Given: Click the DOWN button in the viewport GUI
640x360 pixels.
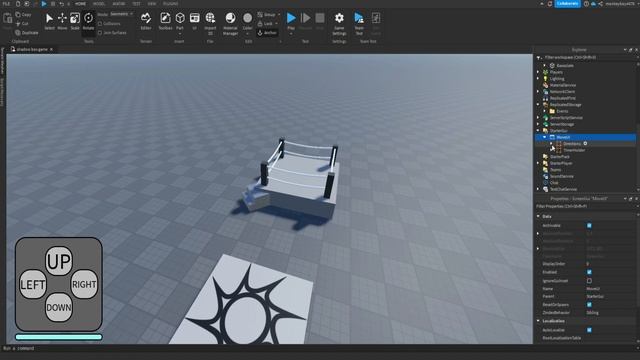Looking at the screenshot, I should coord(59,308).
